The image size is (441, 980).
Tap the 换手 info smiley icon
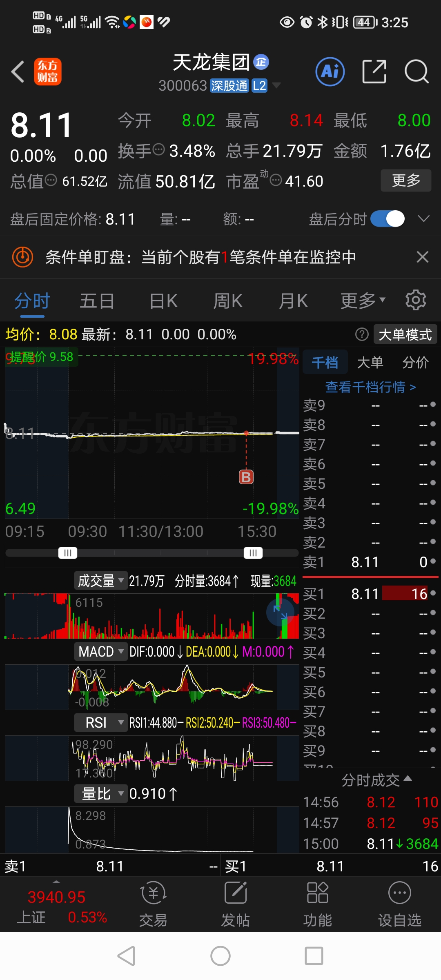[x=158, y=150]
